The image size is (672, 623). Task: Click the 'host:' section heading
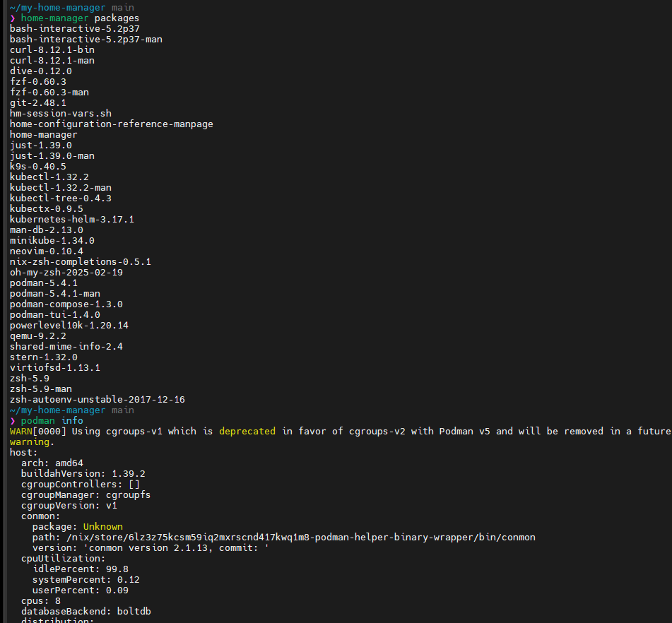[23, 453]
